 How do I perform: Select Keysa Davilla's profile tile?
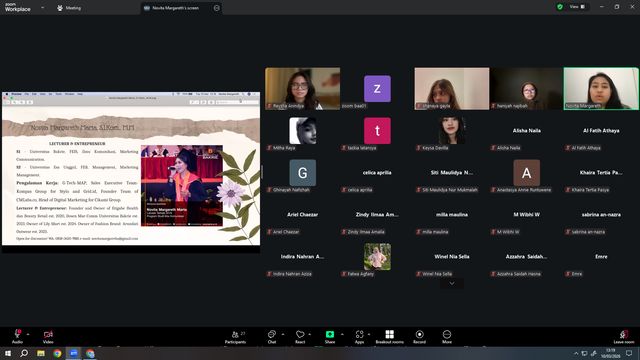pyautogui.click(x=452, y=131)
